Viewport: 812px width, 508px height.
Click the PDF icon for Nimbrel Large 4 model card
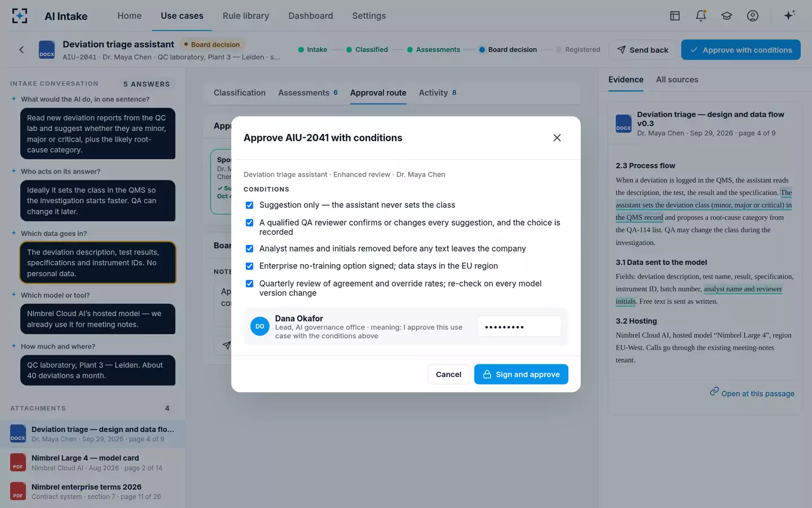18,462
